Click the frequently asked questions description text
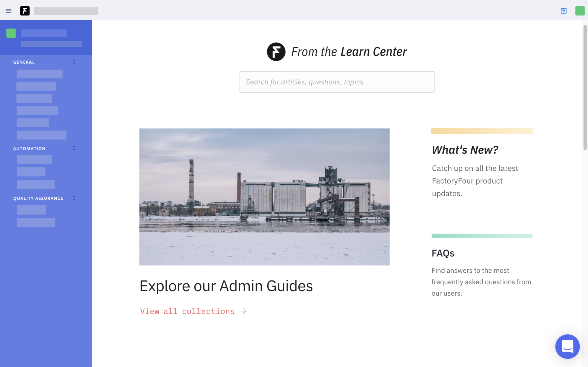The width and height of the screenshot is (588, 367). click(481, 282)
